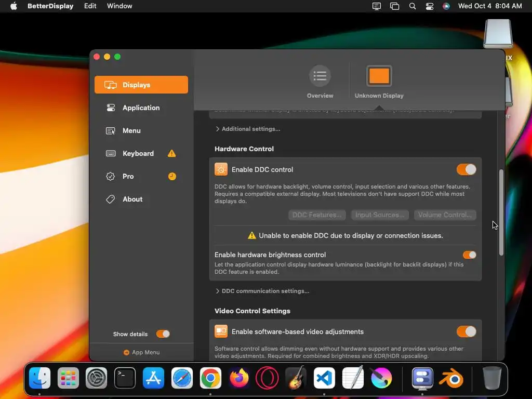Image resolution: width=532 pixels, height=399 pixels.
Task: Open Control Center in menu bar
Action: click(429, 6)
